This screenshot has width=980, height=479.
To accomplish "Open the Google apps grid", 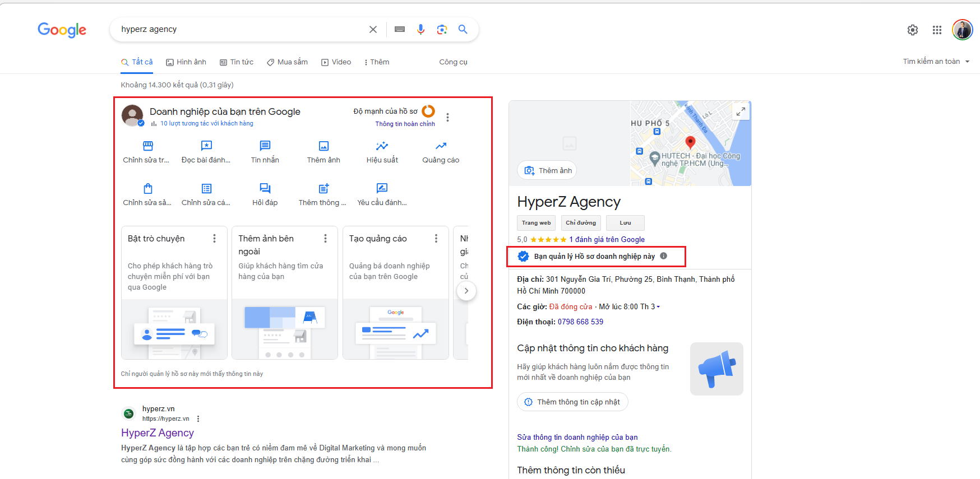I will click(x=937, y=30).
